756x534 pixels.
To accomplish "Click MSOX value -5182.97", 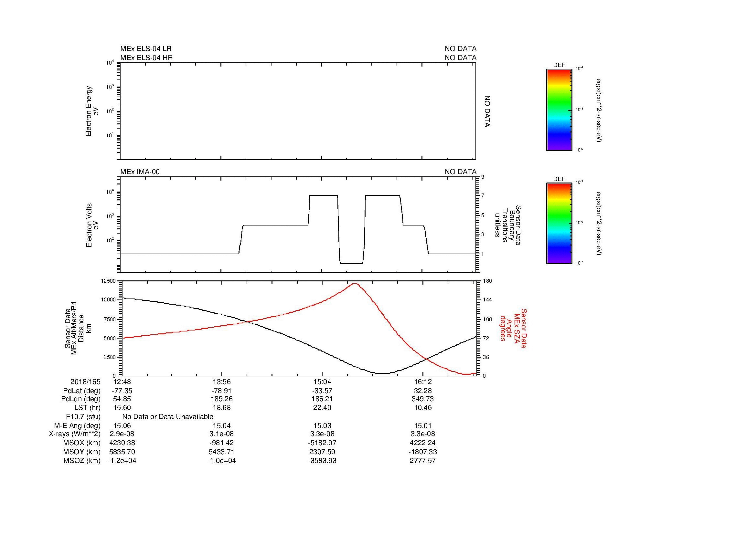I will pyautogui.click(x=322, y=443).
